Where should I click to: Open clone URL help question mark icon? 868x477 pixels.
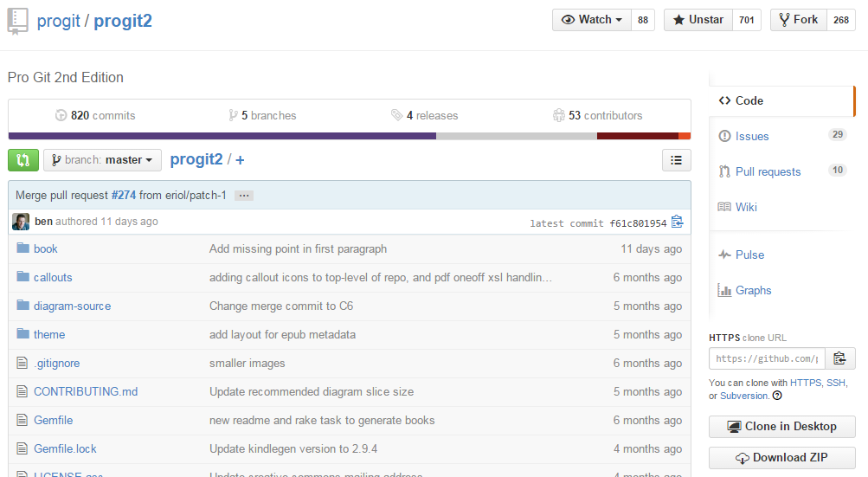777,396
